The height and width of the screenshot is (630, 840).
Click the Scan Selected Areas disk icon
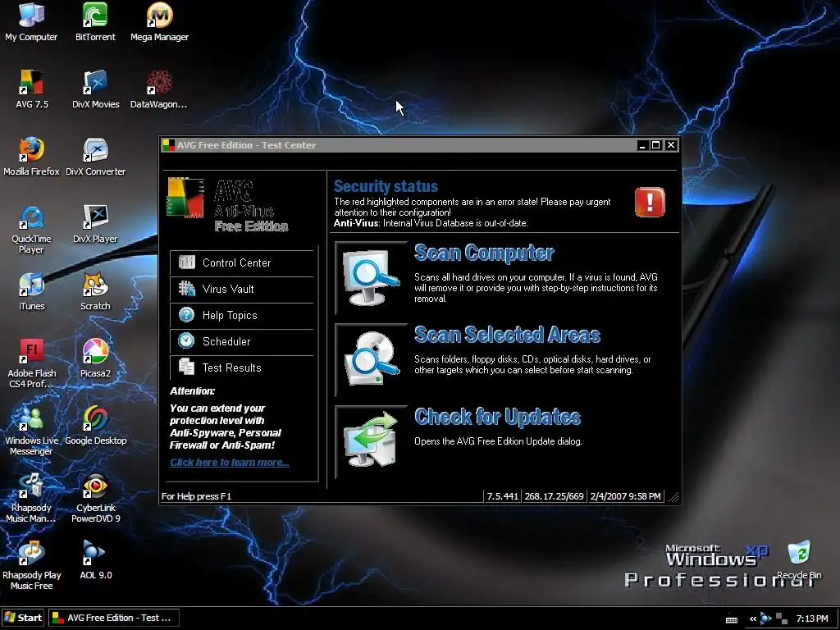pyautogui.click(x=371, y=359)
